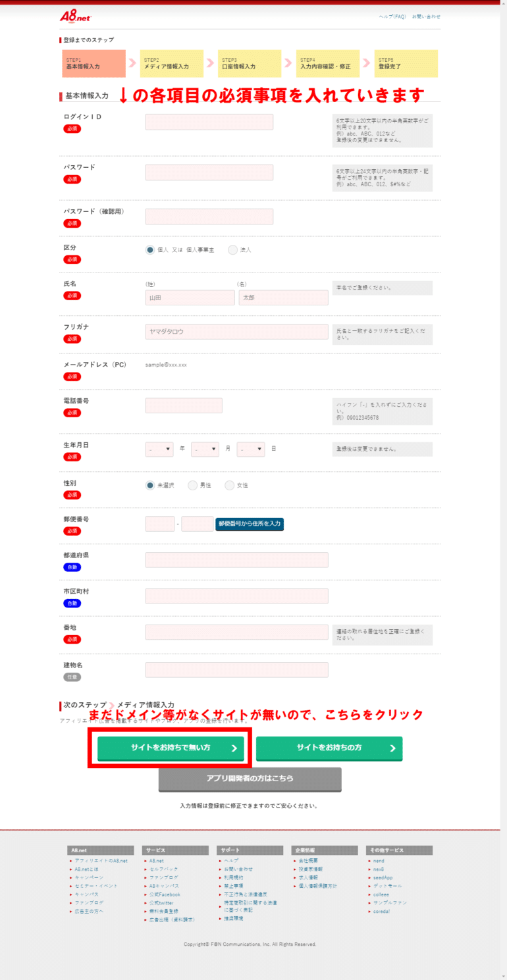Select the STEP5 登録完了 step tab
This screenshot has height=980, width=507.
click(406, 64)
